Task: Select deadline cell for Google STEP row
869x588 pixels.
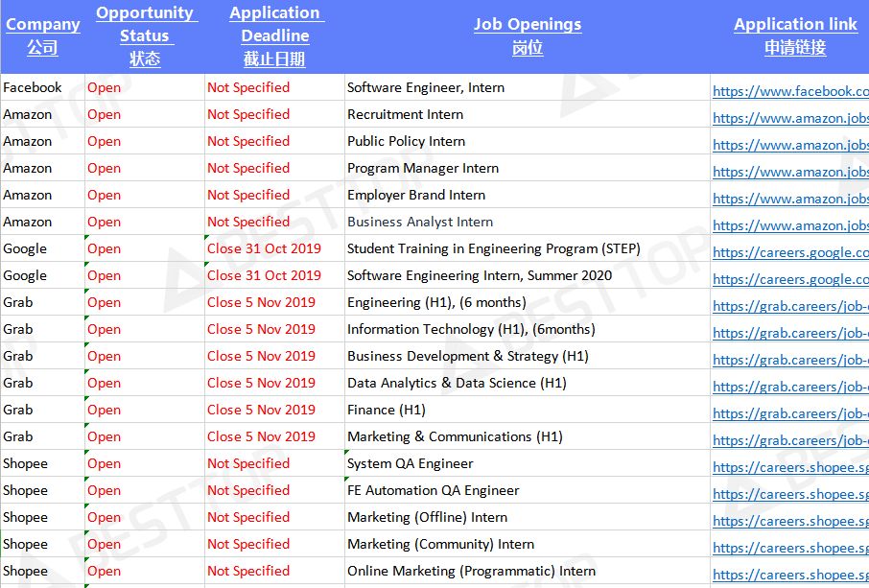Action: 274,248
